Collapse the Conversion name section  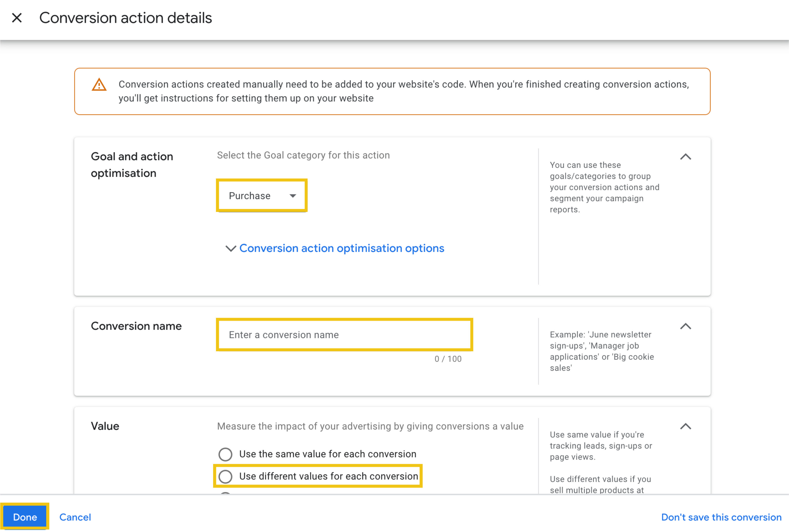coord(685,326)
